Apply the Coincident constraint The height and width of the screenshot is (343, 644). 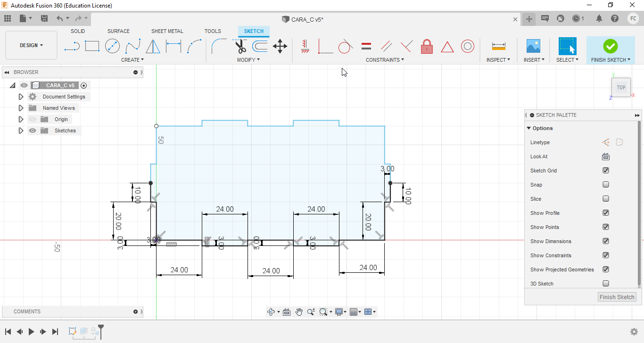pos(325,46)
